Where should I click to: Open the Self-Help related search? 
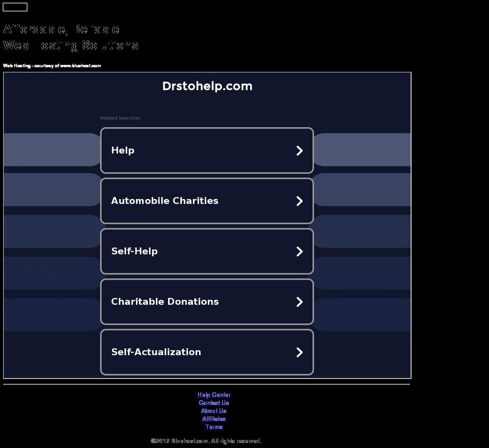coord(207,251)
